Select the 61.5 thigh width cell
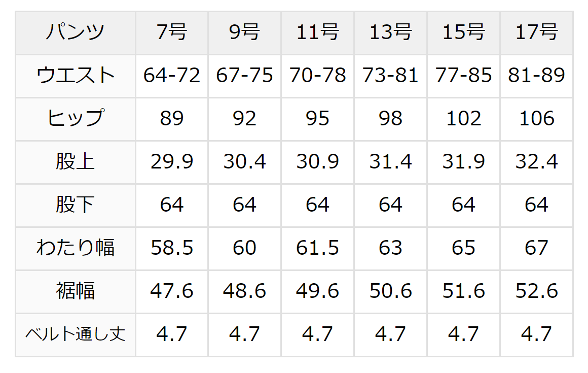Image resolution: width=588 pixels, height=373 pixels. pyautogui.click(x=318, y=249)
